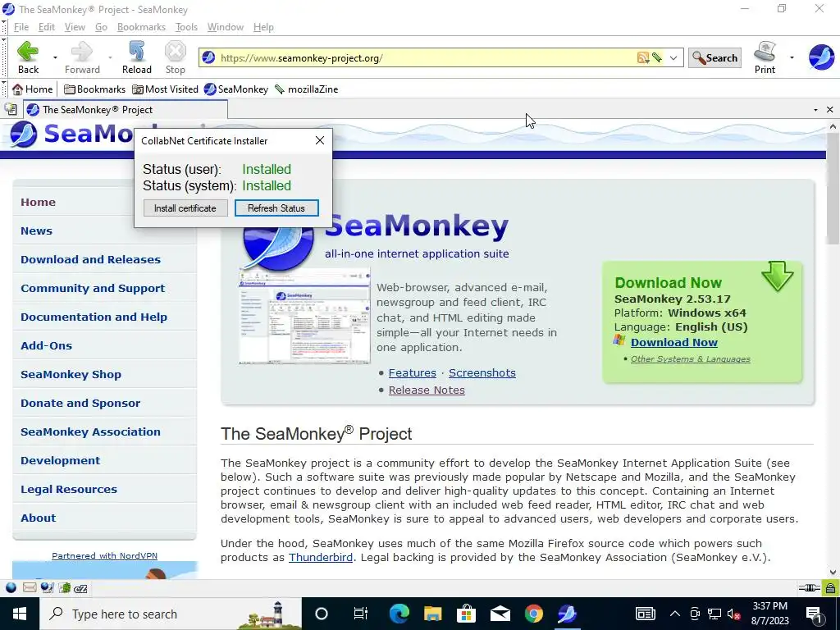Follow the Thunderbird link
The height and width of the screenshot is (630, 840).
click(x=321, y=557)
